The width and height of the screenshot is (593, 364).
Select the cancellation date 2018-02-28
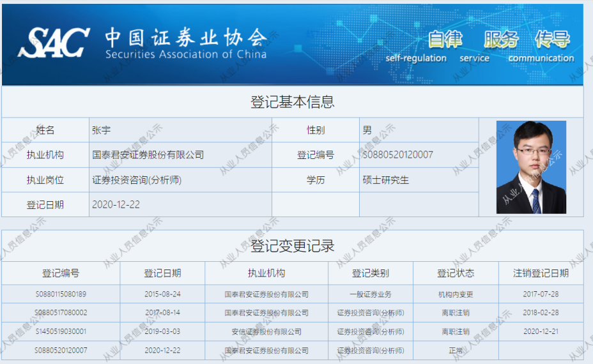tap(541, 313)
